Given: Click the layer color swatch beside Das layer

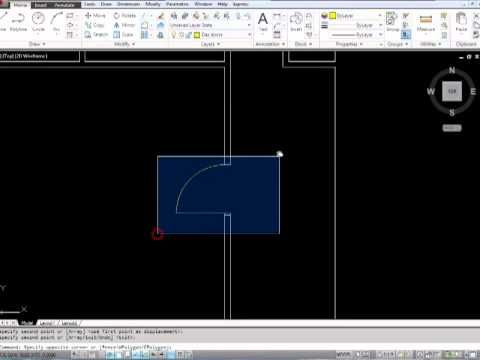Looking at the screenshot, I should [197, 35].
